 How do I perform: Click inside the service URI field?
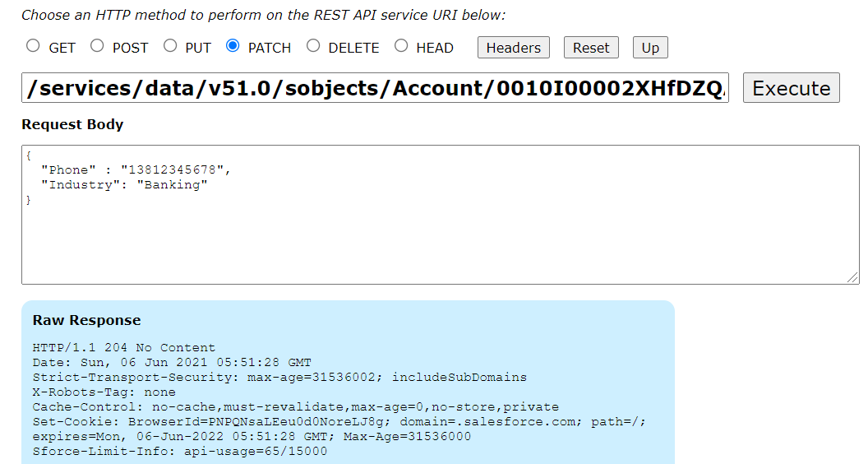click(375, 87)
